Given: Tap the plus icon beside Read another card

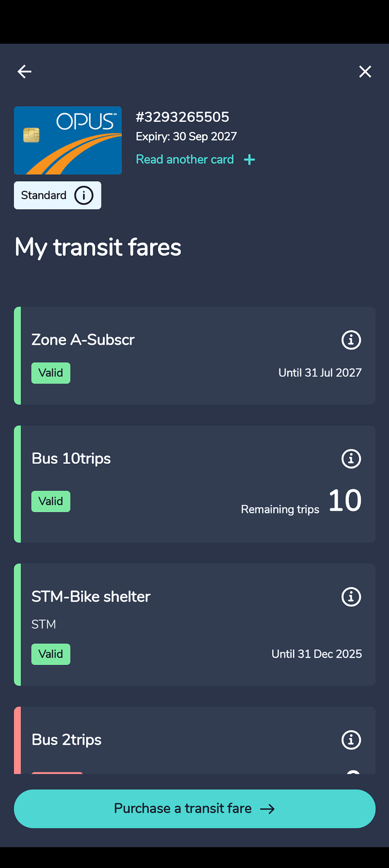Looking at the screenshot, I should coord(249,160).
